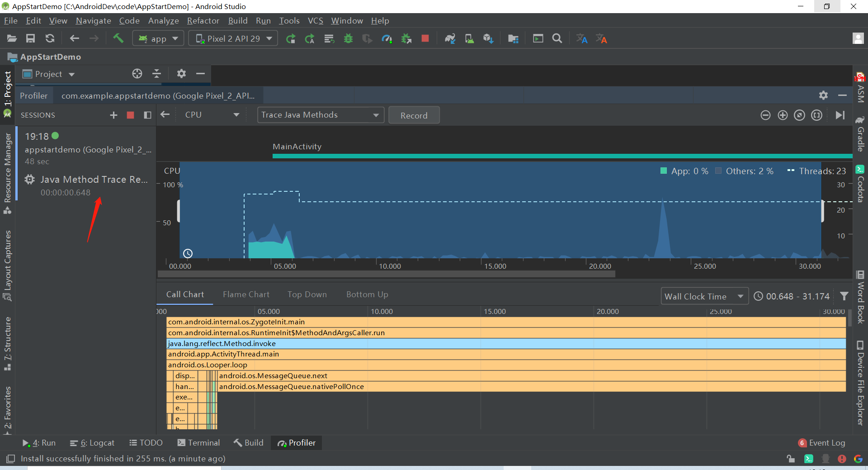Reset profiler timeline zoom
This screenshot has width=868, height=470.
(800, 115)
